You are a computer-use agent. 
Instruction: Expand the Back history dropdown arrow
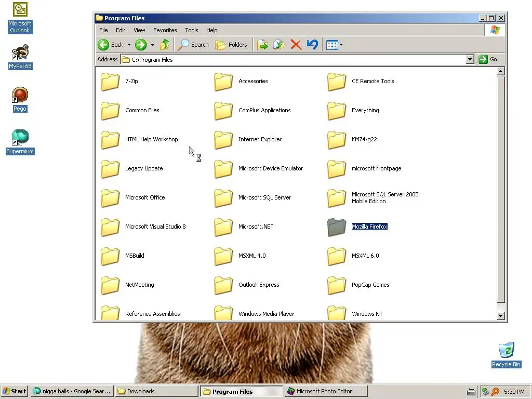(129, 45)
